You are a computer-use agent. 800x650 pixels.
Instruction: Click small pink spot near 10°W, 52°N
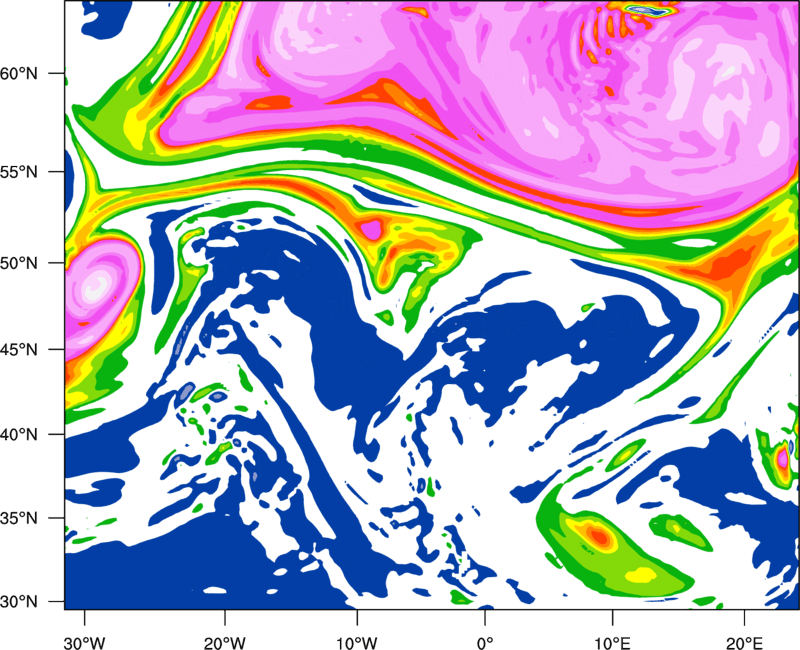pos(372,229)
